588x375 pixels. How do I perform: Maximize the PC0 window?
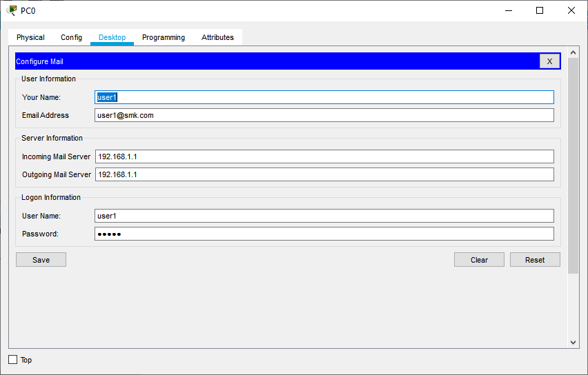tap(540, 10)
